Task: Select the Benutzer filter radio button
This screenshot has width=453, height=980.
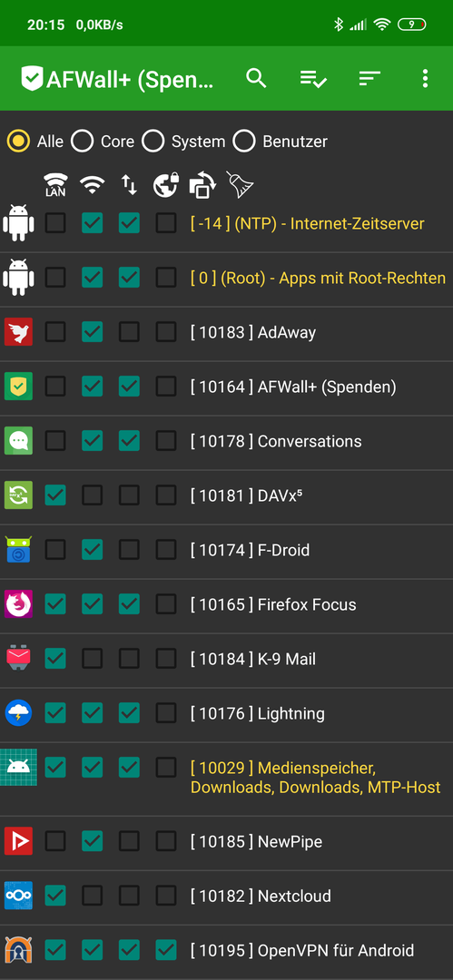Action: [x=244, y=142]
